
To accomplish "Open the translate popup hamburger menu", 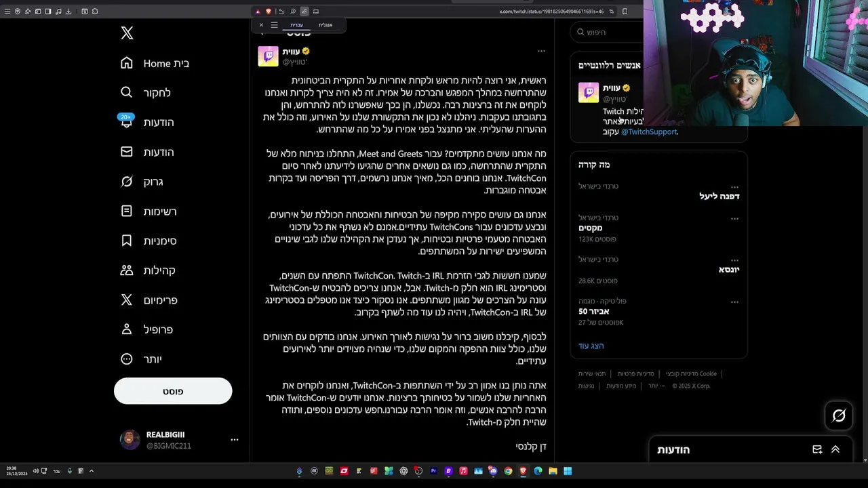I will [x=274, y=25].
